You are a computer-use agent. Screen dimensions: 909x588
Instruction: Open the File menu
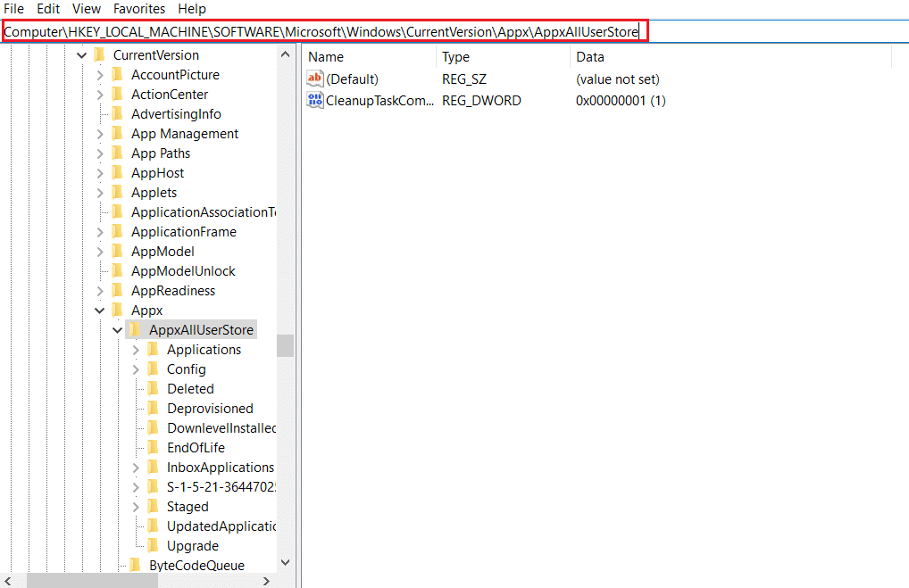point(14,9)
